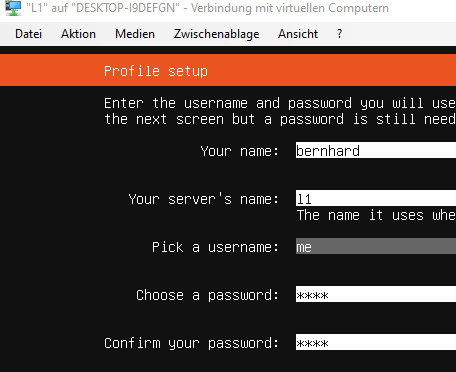Select the server's name field showing l1
The image size is (456, 372).
pos(376,198)
